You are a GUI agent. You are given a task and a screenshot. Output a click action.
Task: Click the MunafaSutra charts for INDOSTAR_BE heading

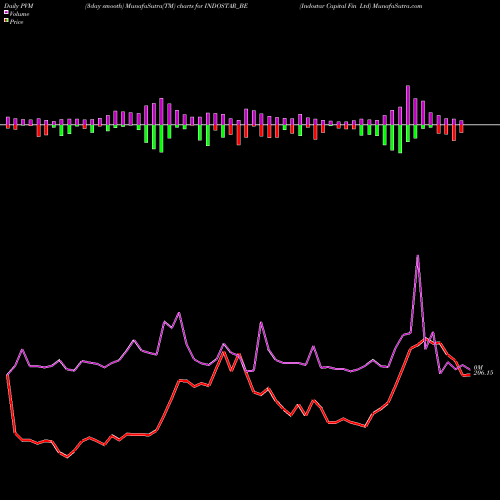166,6
